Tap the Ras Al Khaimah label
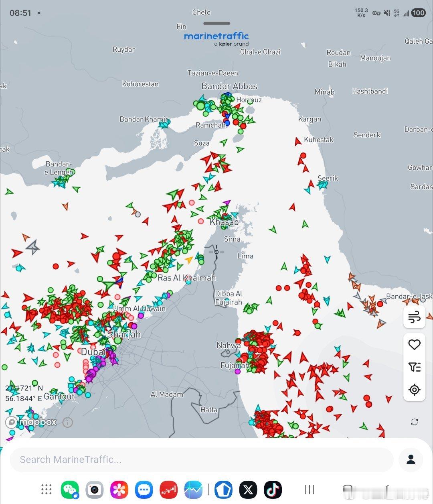The height and width of the screenshot is (504, 433). pyautogui.click(x=187, y=278)
